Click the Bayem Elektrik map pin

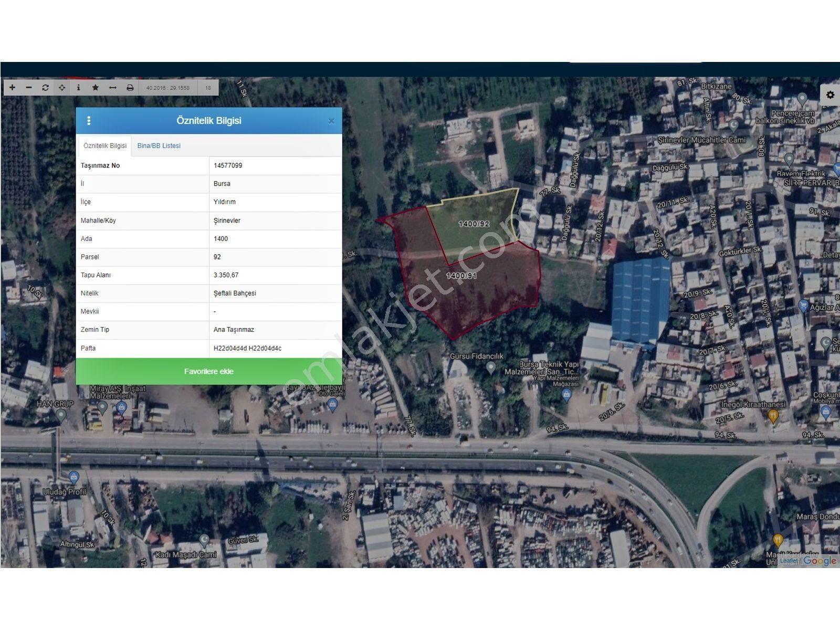point(789,159)
